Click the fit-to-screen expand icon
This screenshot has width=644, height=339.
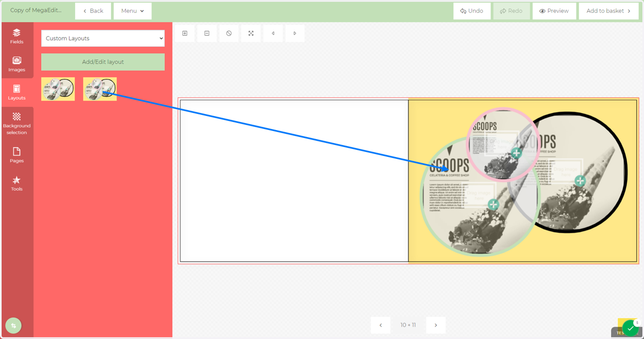pyautogui.click(x=251, y=33)
